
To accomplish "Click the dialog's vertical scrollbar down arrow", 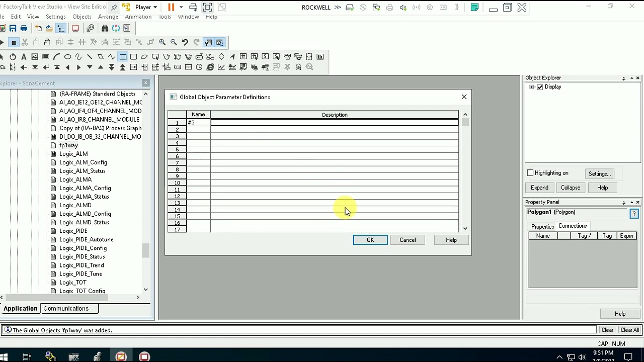I will point(465,228).
